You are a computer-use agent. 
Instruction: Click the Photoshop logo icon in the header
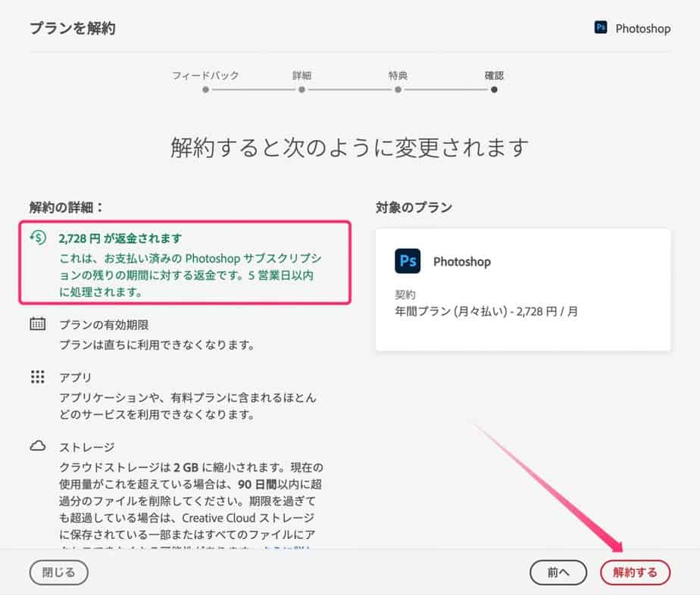pos(601,28)
